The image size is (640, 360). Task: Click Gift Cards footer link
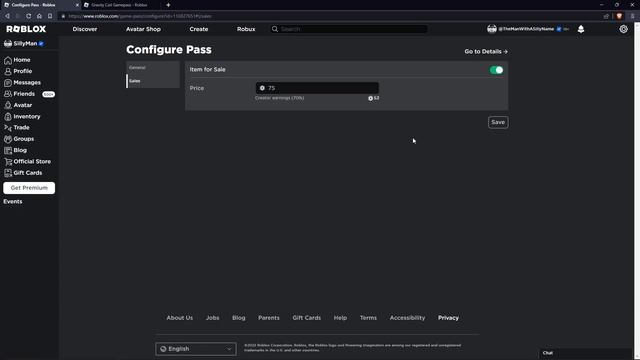[x=307, y=318]
